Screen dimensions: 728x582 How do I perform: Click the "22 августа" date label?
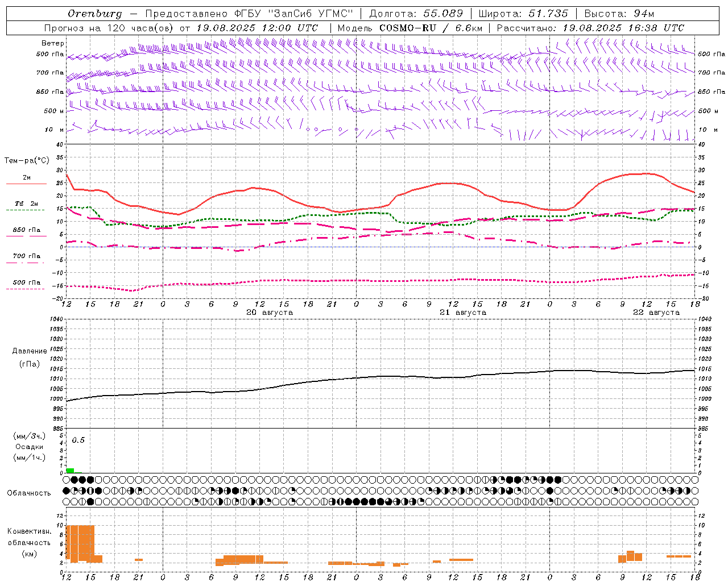point(656,313)
